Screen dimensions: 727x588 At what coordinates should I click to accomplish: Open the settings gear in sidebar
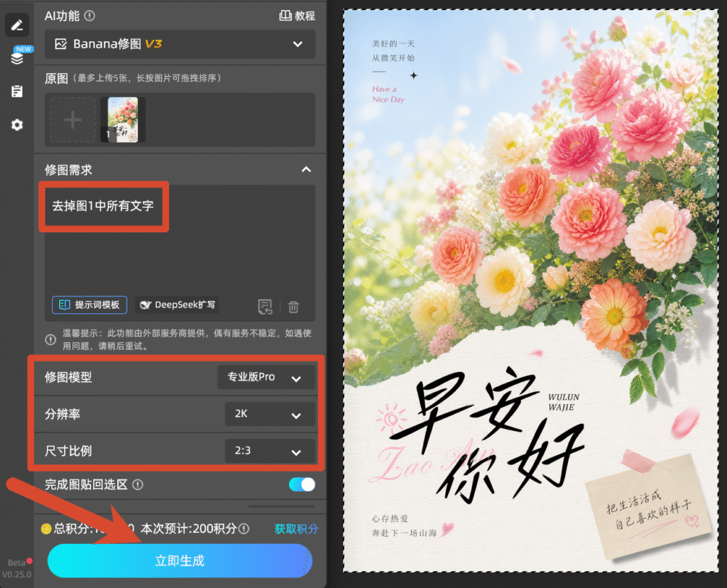[x=17, y=125]
